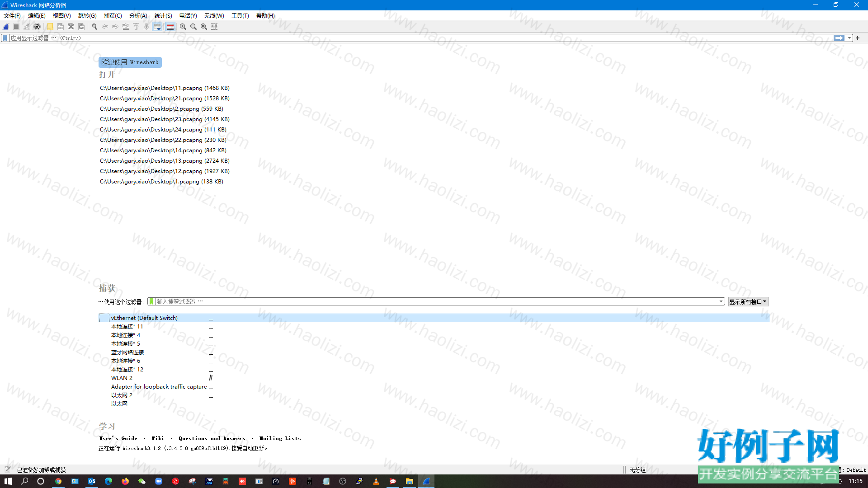This screenshot has height=488, width=868.
Task: Open the Mailing Lists link
Action: pyautogui.click(x=280, y=438)
